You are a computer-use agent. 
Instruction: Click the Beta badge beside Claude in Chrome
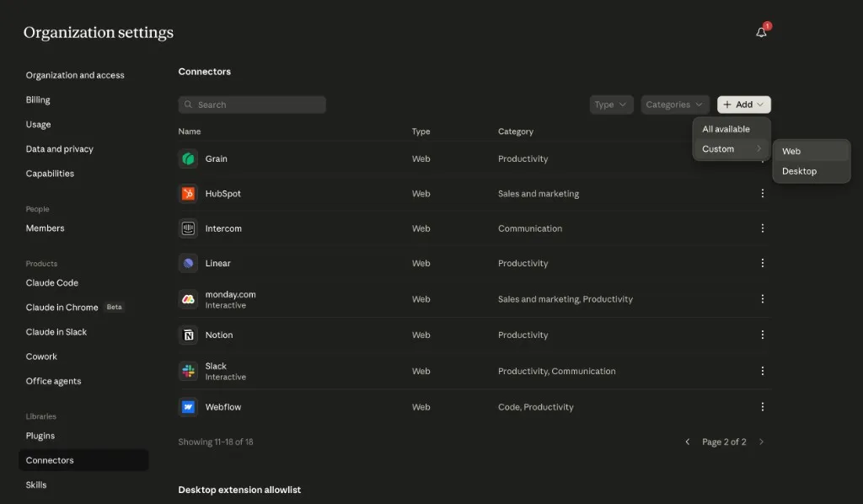114,307
